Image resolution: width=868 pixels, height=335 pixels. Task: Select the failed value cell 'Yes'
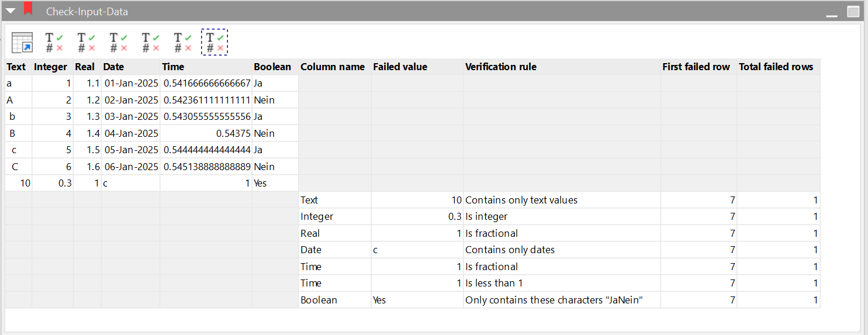click(x=417, y=300)
